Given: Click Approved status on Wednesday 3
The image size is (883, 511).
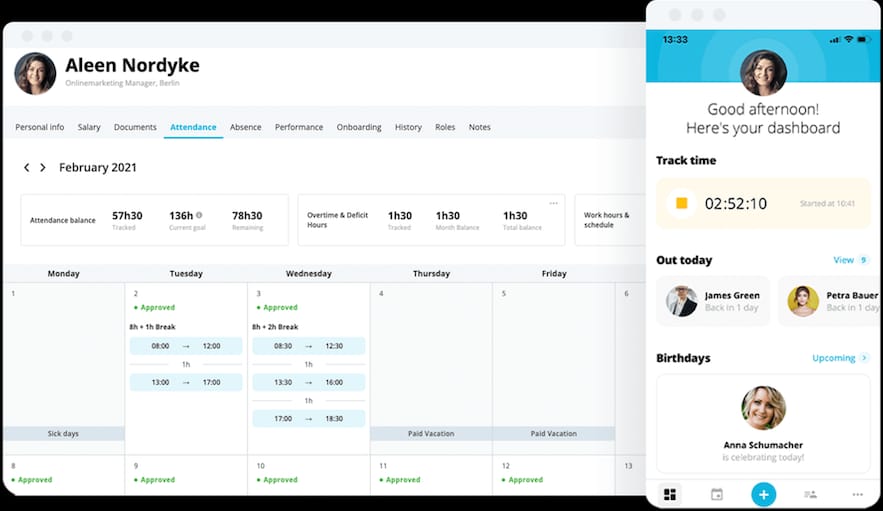Looking at the screenshot, I should tap(277, 308).
